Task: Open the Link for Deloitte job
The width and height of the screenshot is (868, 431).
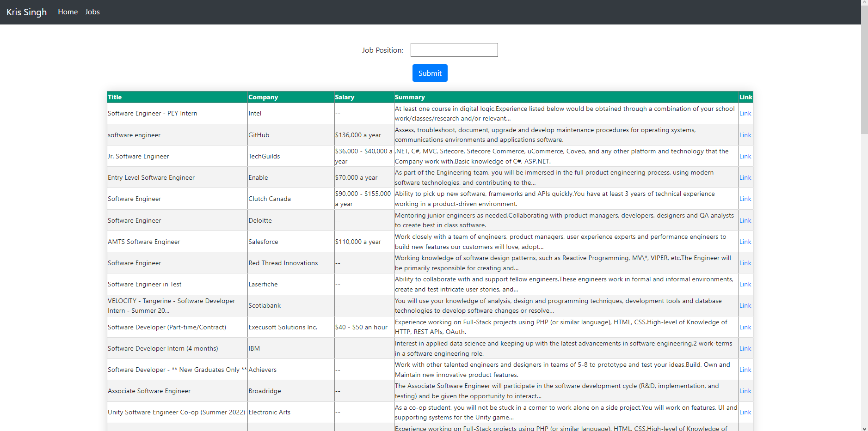Action: click(745, 220)
